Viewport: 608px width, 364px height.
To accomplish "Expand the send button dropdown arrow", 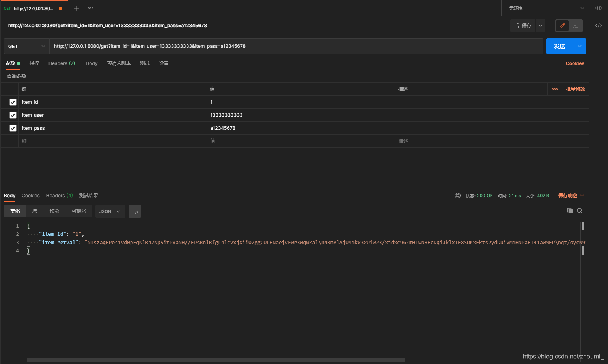I will (580, 46).
